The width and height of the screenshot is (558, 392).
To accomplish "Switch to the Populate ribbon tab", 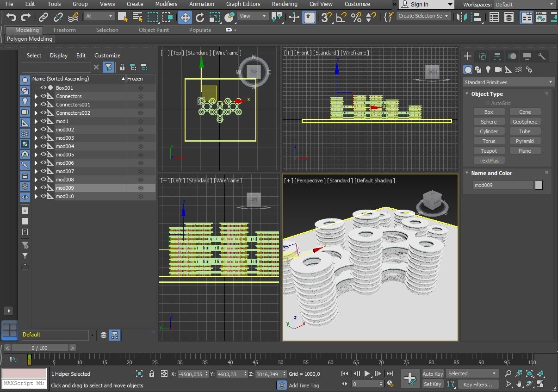I will coord(200,30).
